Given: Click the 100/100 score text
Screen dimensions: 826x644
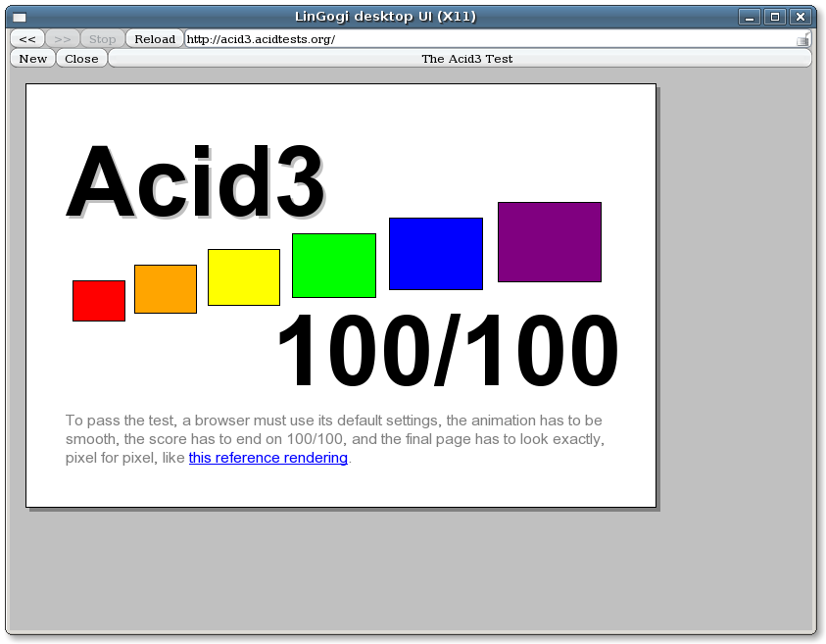Looking at the screenshot, I should tap(448, 351).
